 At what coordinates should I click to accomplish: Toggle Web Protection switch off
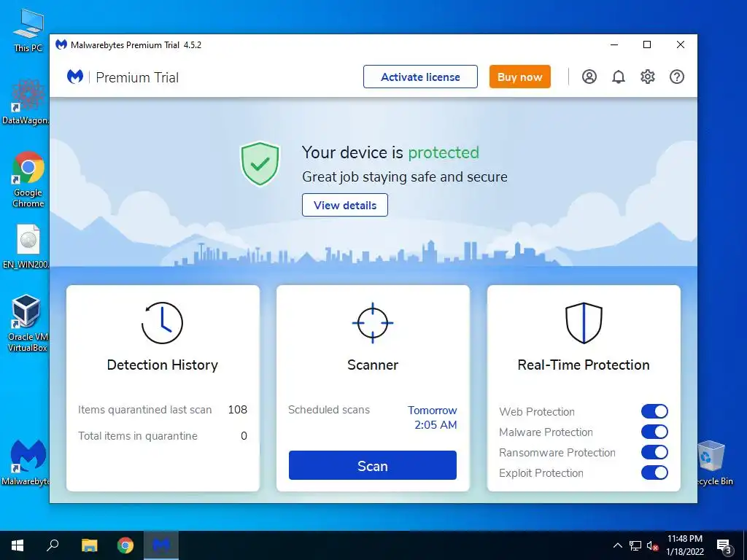(x=654, y=411)
